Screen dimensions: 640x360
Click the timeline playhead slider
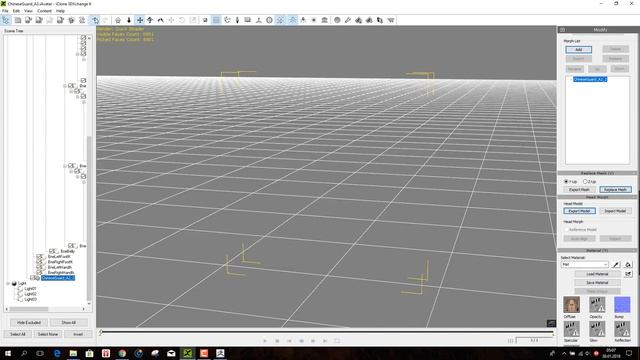pyautogui.click(x=101, y=333)
